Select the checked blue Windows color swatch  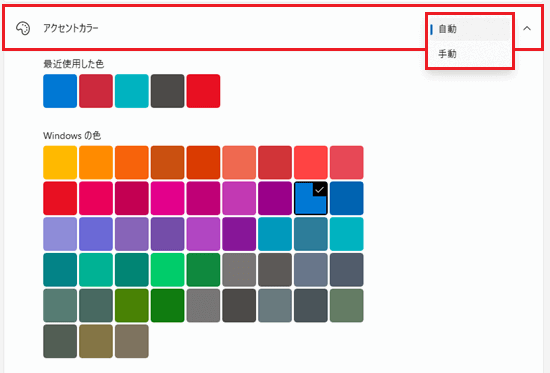point(311,198)
